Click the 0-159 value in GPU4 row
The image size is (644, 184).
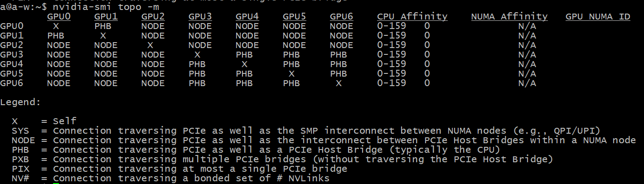point(391,64)
